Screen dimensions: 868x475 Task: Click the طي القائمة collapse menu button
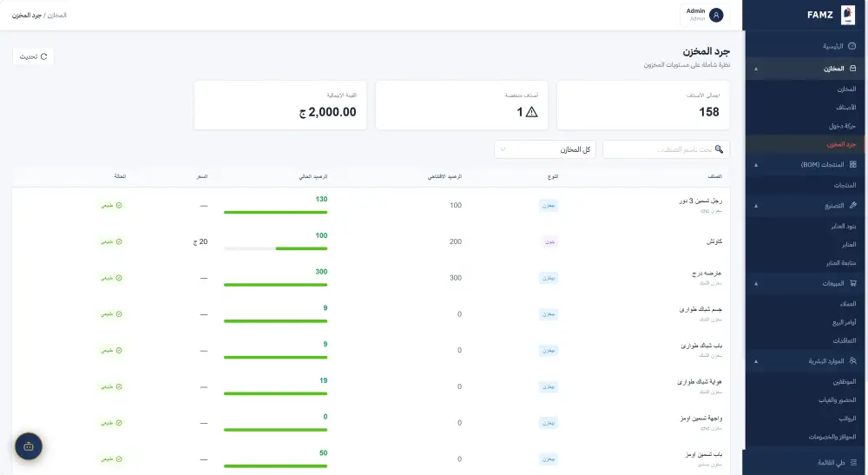coord(805,462)
